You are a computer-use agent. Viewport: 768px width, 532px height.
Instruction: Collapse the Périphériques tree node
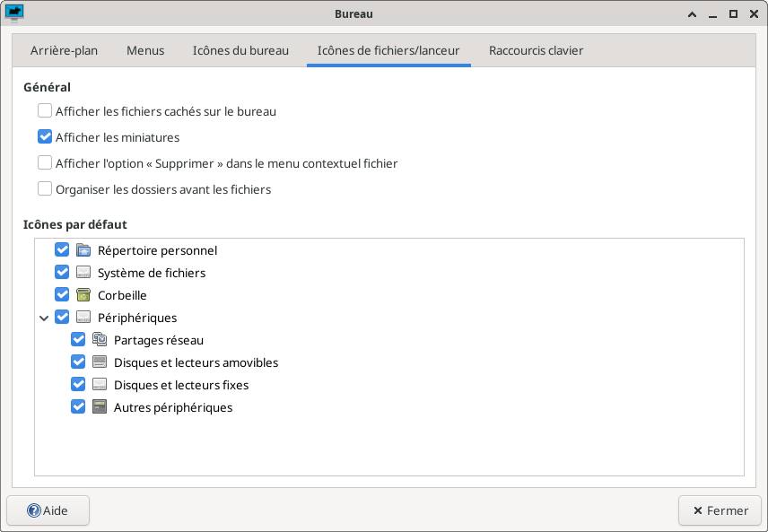pos(44,318)
